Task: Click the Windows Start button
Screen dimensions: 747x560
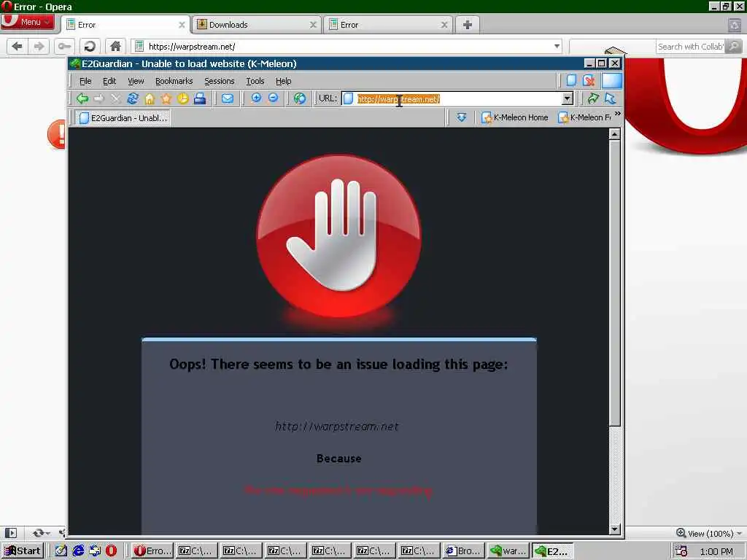Action: click(x=23, y=551)
